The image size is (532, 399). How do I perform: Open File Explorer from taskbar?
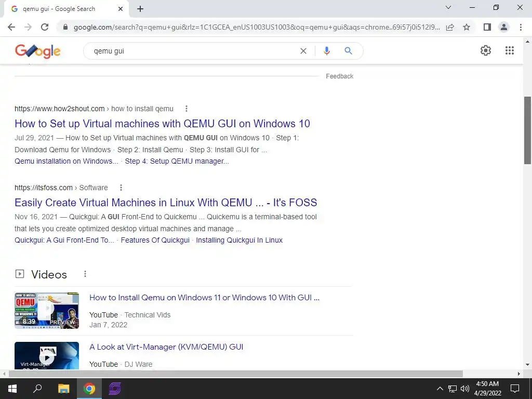click(x=63, y=389)
